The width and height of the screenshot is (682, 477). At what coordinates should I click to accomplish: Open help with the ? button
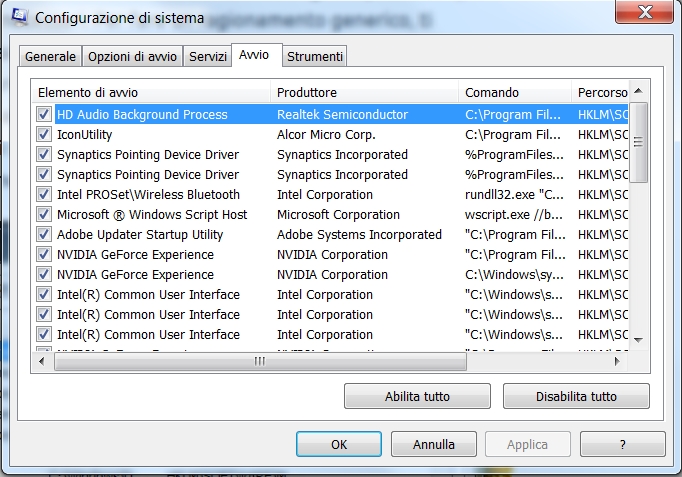[x=622, y=444]
